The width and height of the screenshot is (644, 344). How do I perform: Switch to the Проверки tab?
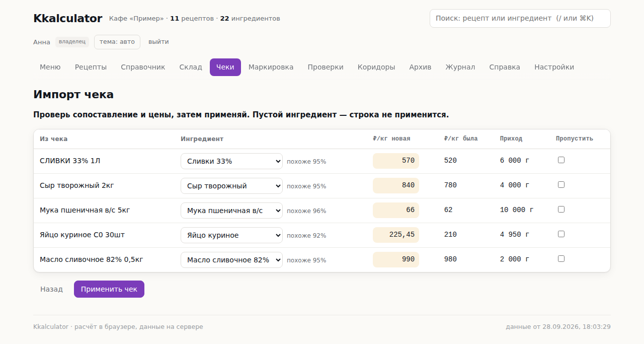pos(326,67)
